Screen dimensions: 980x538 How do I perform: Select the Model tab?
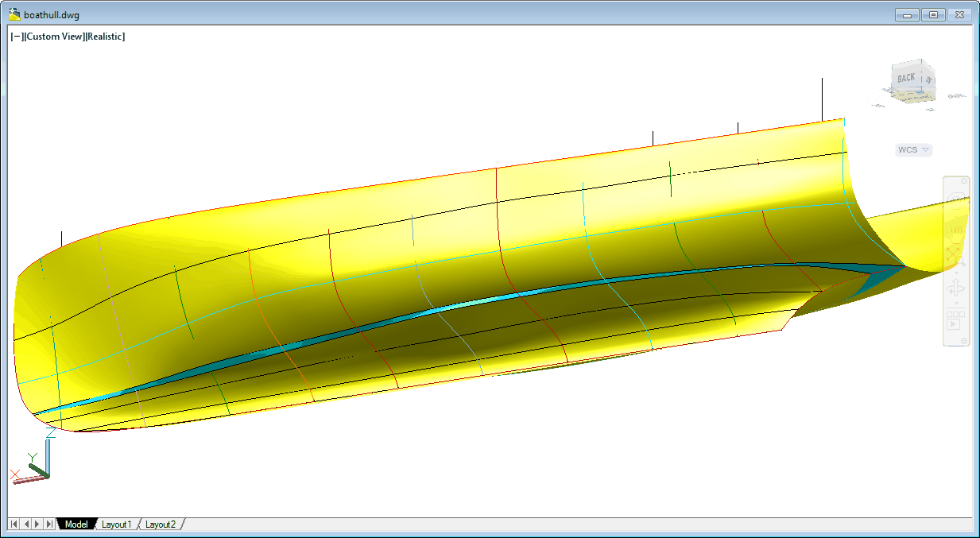click(76, 524)
